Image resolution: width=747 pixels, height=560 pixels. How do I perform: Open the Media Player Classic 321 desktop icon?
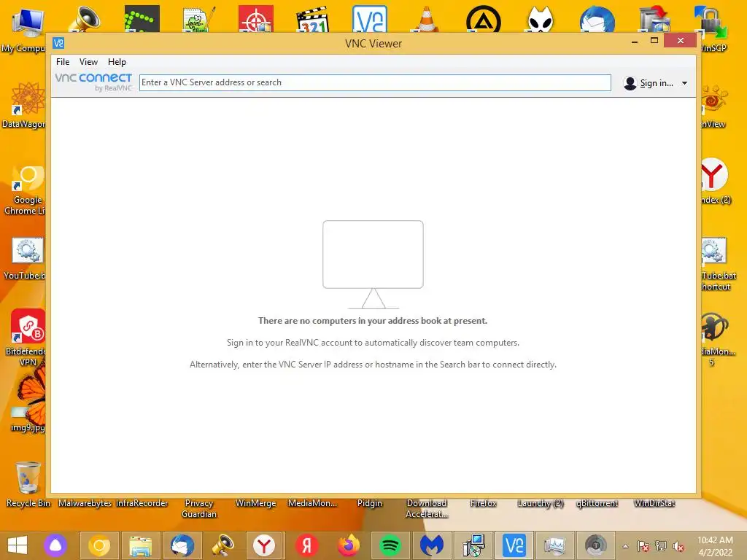tap(312, 19)
